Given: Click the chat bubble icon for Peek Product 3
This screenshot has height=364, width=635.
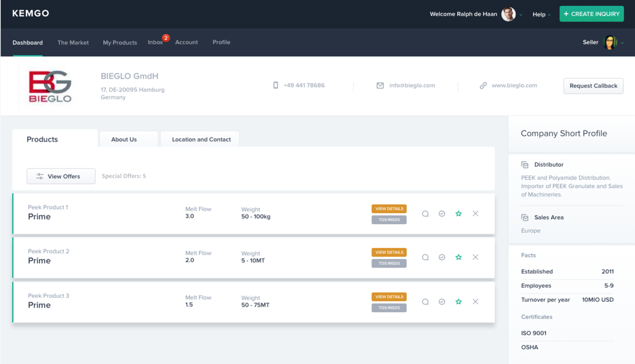Looking at the screenshot, I should (425, 302).
